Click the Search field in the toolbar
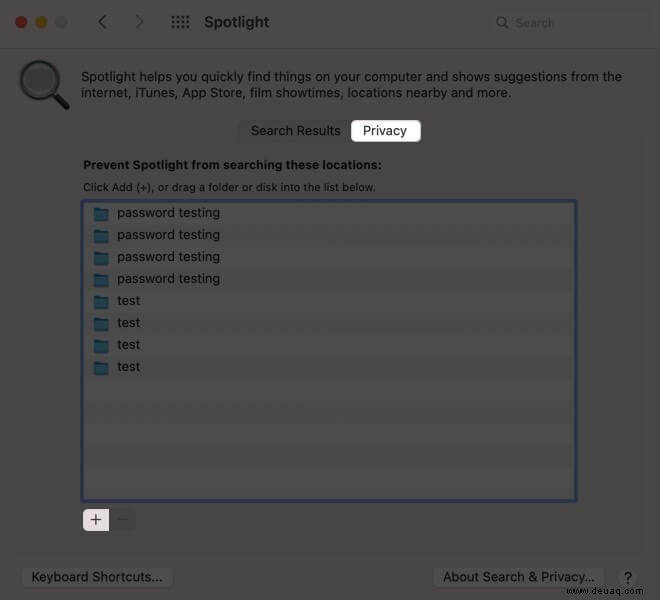660x600 pixels. coord(570,23)
